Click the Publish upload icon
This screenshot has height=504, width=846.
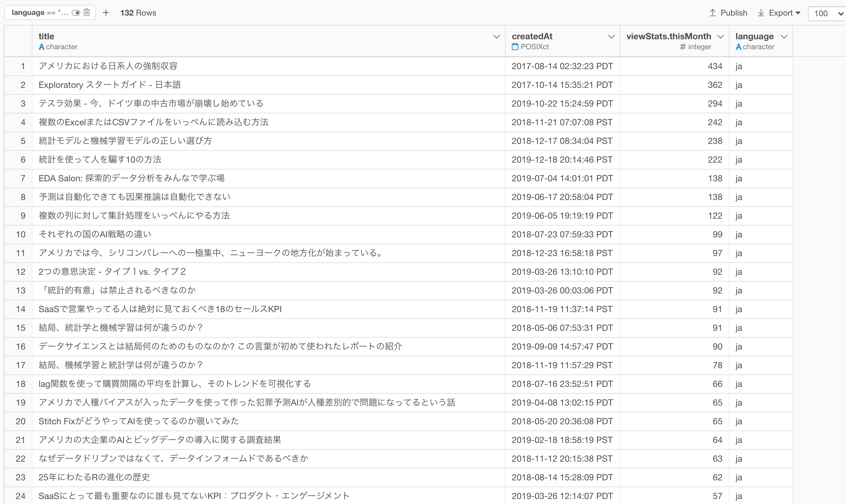(x=713, y=13)
